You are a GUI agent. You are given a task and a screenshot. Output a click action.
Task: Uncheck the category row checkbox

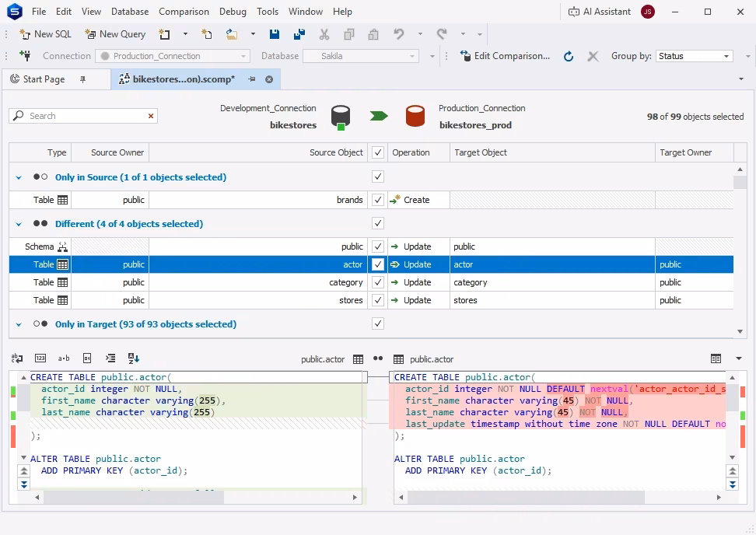(x=378, y=282)
